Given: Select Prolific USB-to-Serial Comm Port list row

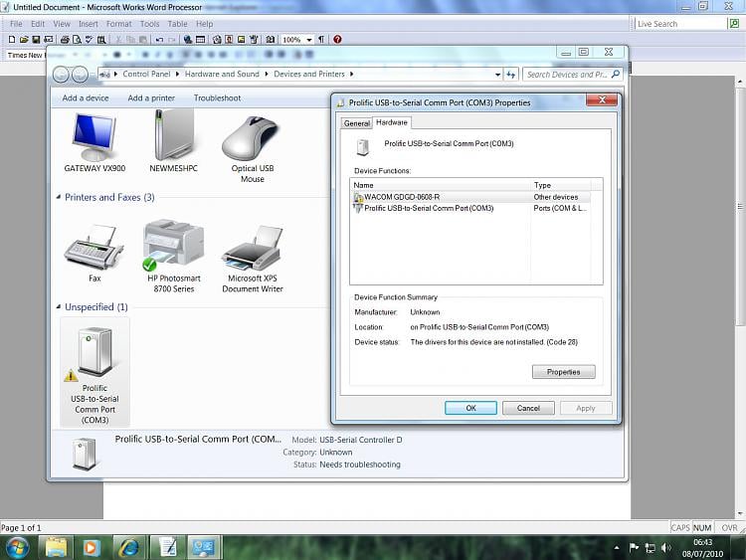Looking at the screenshot, I should pyautogui.click(x=471, y=209).
